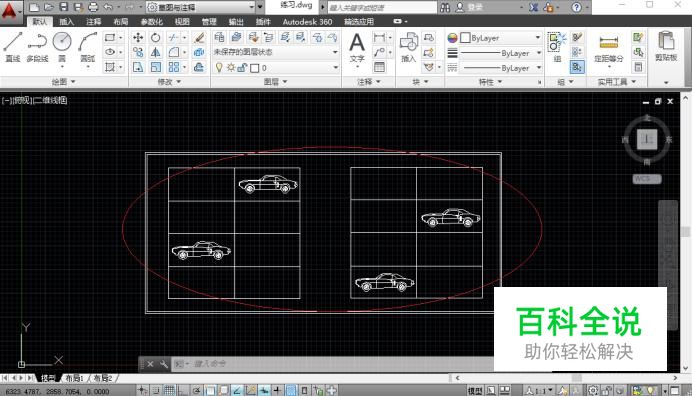
Task: Switch to the Insert ribbon tab
Action: click(x=67, y=22)
